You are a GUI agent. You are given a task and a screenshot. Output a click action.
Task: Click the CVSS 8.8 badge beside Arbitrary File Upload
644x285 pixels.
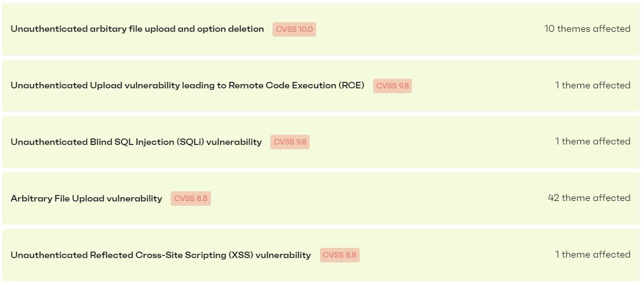click(191, 199)
